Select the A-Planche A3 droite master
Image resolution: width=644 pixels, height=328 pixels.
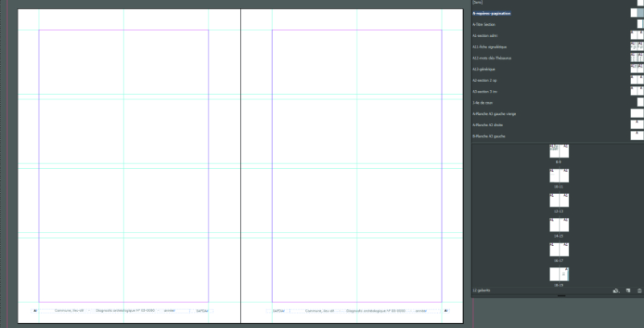(x=557, y=125)
